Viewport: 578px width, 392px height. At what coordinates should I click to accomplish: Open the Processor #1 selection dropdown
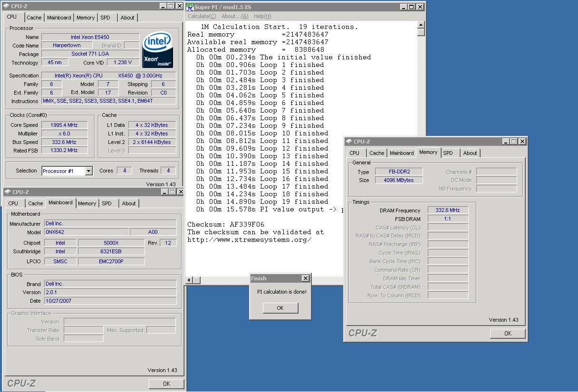(x=88, y=171)
